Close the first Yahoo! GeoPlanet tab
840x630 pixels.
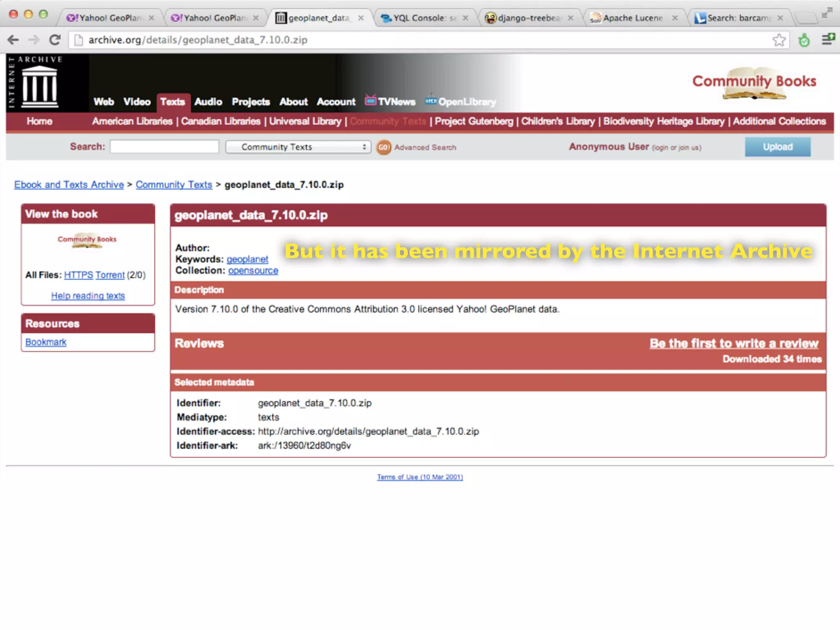point(151,18)
